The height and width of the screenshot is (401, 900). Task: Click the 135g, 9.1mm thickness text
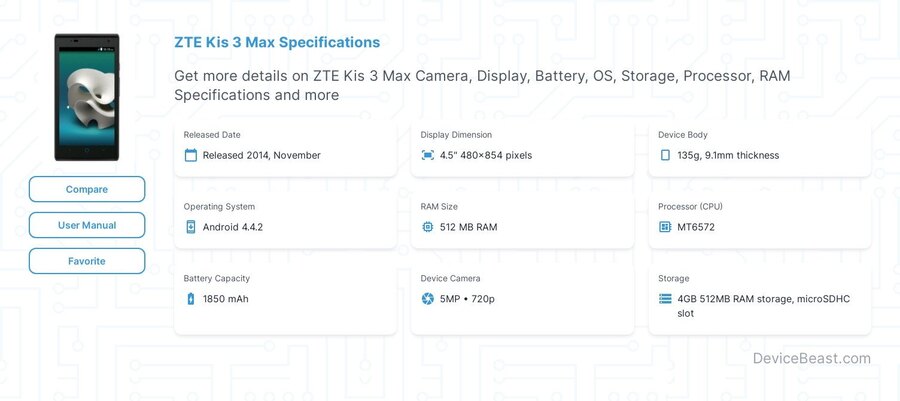(728, 155)
